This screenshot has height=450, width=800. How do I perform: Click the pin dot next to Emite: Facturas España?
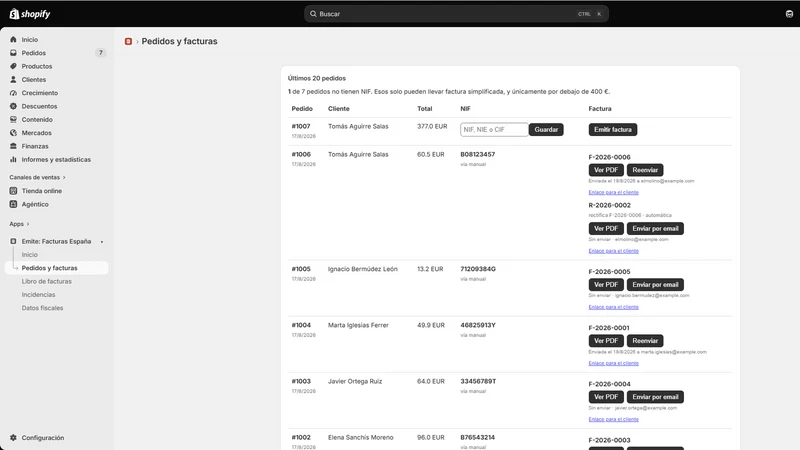tap(102, 242)
